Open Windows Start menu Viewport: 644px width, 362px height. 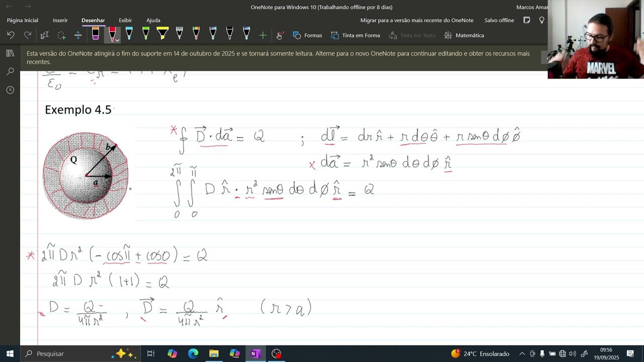coord(10,353)
